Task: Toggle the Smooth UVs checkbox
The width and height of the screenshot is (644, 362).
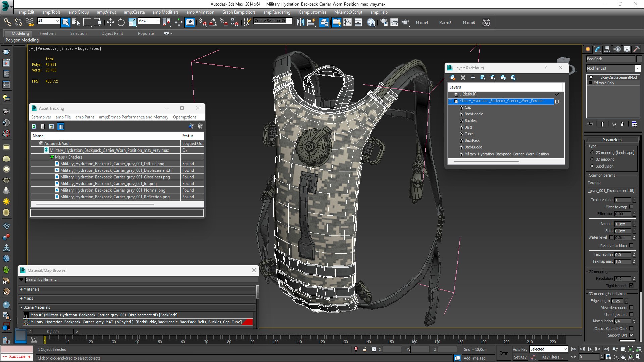Action: (x=631, y=335)
